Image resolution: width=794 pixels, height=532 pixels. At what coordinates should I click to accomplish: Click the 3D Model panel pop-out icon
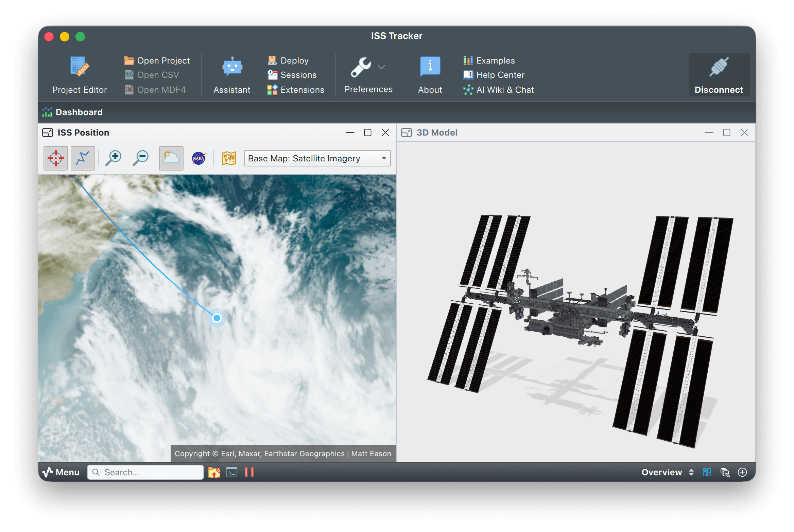click(x=407, y=132)
